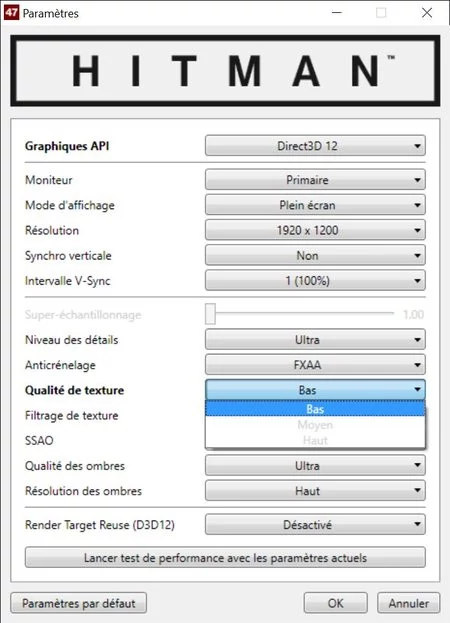
Task: Confirm settings with the OK button
Action: point(336,603)
